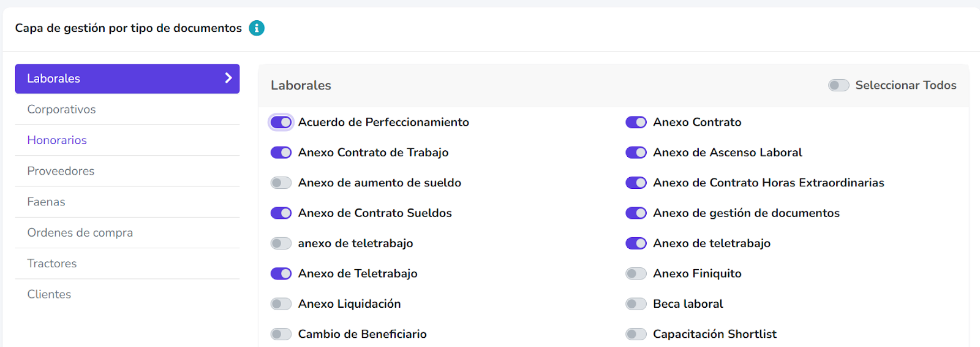Choose the Clientes category

tap(127, 294)
